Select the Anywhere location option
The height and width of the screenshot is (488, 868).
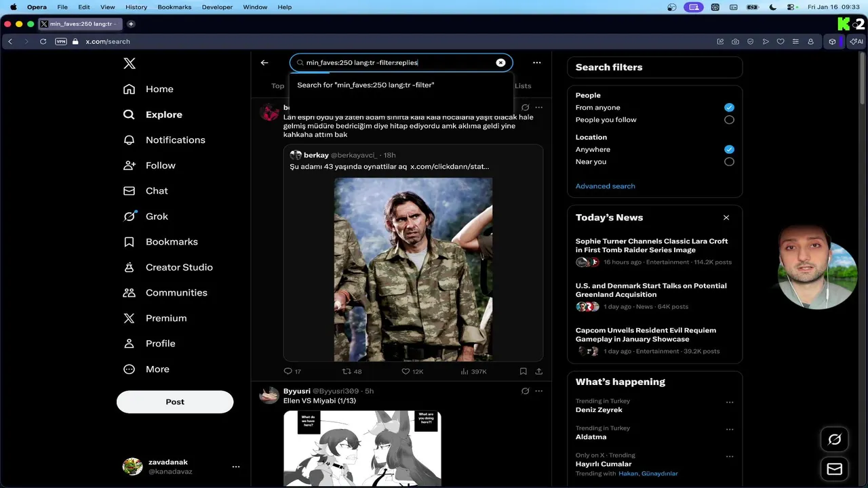(729, 149)
